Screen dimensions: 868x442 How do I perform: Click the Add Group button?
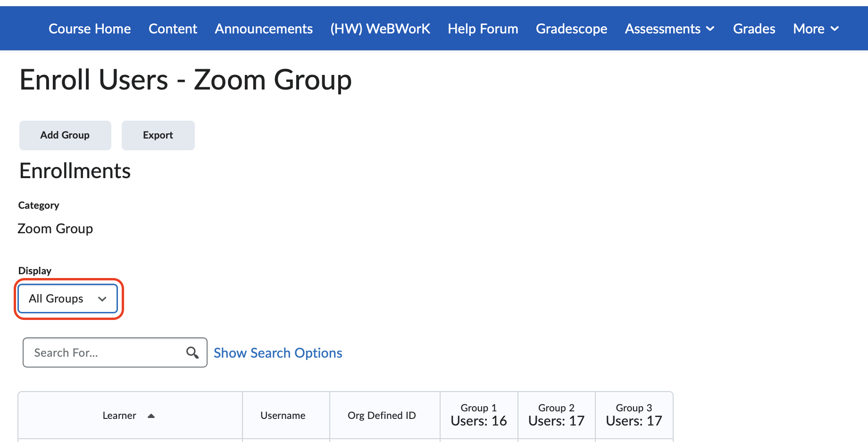(65, 135)
